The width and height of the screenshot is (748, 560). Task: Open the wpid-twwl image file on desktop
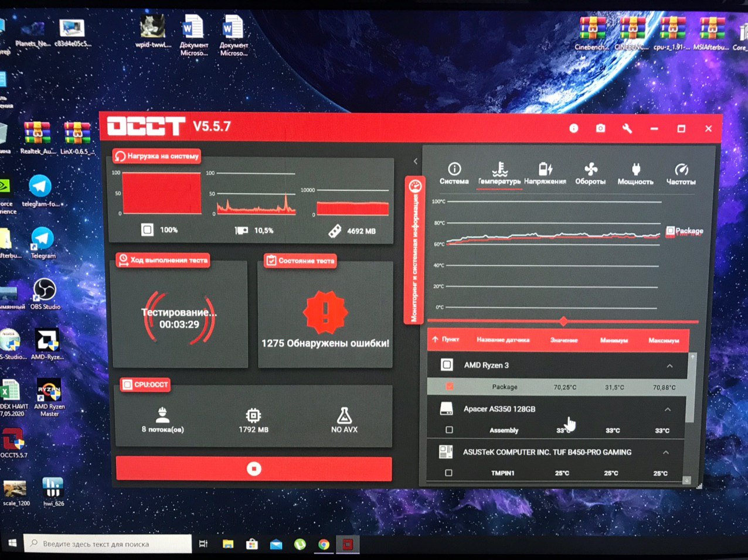[x=153, y=32]
